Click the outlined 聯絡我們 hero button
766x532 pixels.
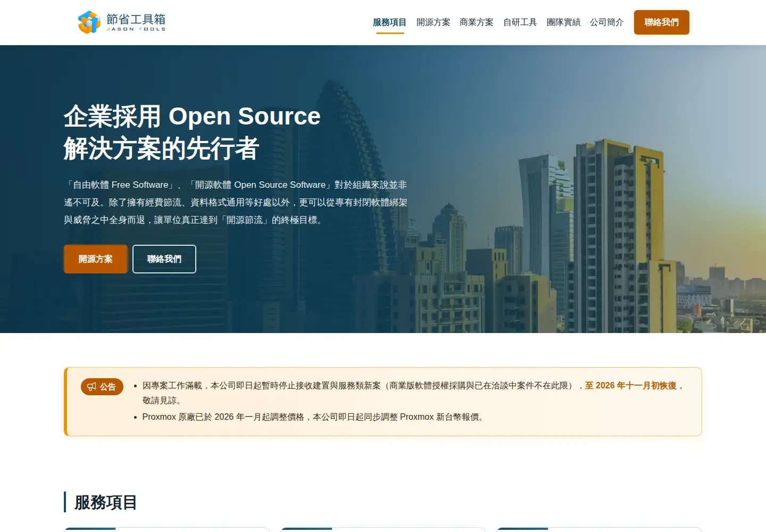click(x=164, y=259)
